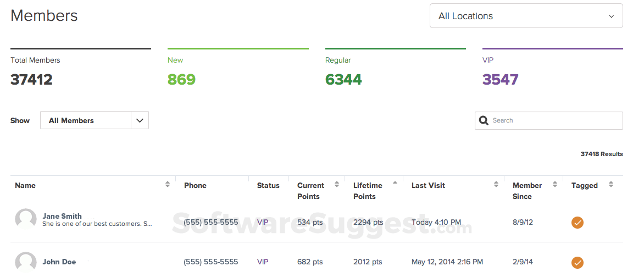Click the search magnifier icon
644x277 pixels.
[484, 120]
